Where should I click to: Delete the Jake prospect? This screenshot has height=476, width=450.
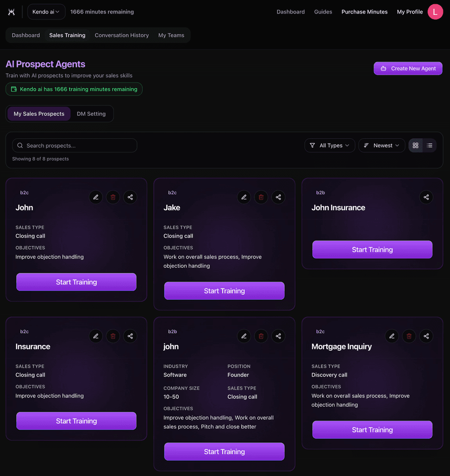[x=261, y=197]
